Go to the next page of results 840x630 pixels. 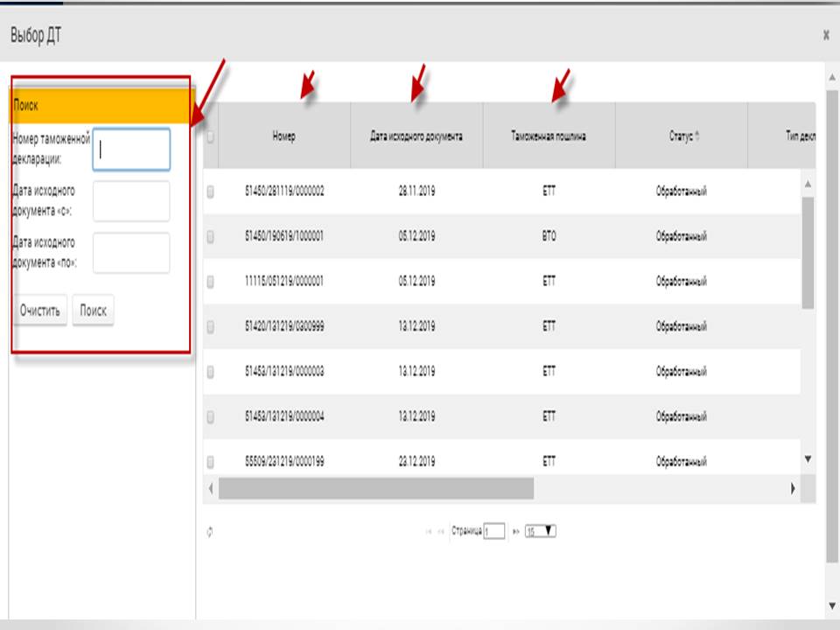[x=515, y=531]
